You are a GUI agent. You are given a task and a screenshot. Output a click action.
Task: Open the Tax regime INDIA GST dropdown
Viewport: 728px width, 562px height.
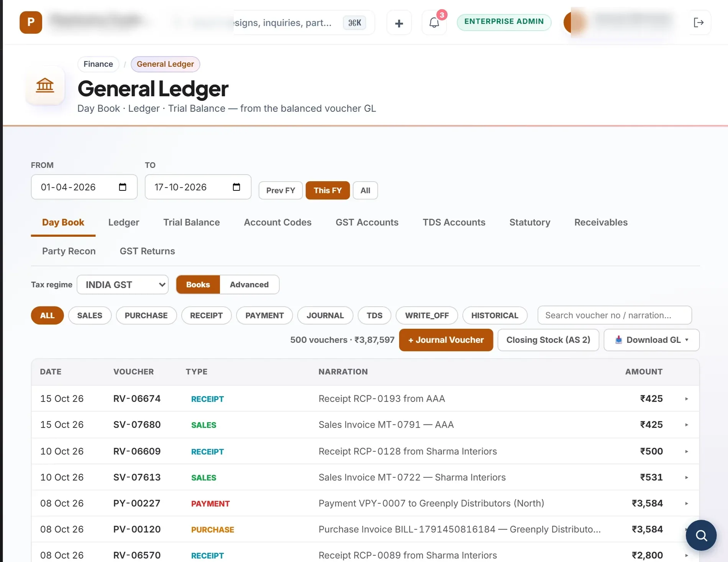point(123,285)
